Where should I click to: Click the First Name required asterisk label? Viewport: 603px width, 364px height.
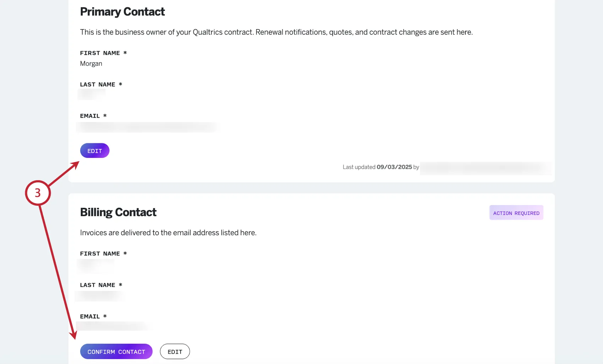[x=103, y=53]
